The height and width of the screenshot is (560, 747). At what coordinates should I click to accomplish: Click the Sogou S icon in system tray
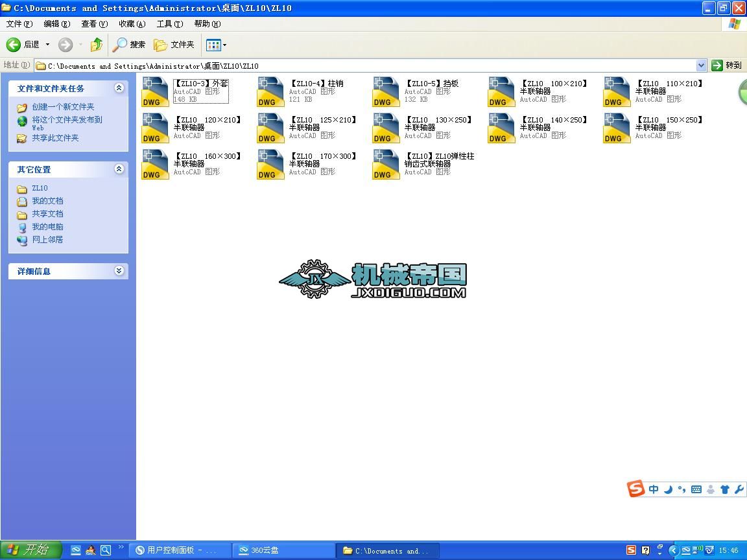point(631,550)
